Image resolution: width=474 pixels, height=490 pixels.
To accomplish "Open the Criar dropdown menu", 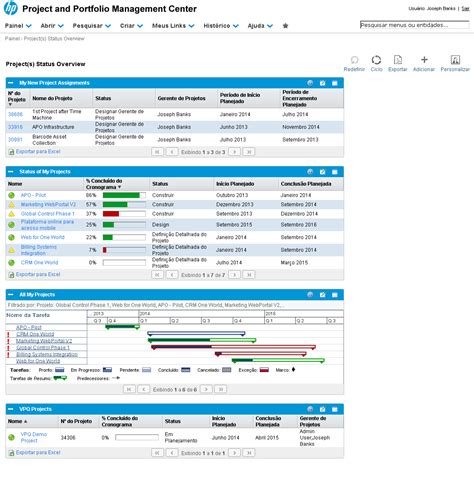I will coord(131,26).
